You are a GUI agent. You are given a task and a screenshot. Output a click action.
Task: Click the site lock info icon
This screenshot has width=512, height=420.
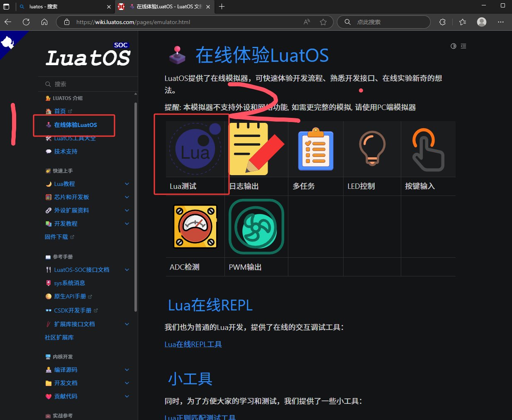pos(66,22)
